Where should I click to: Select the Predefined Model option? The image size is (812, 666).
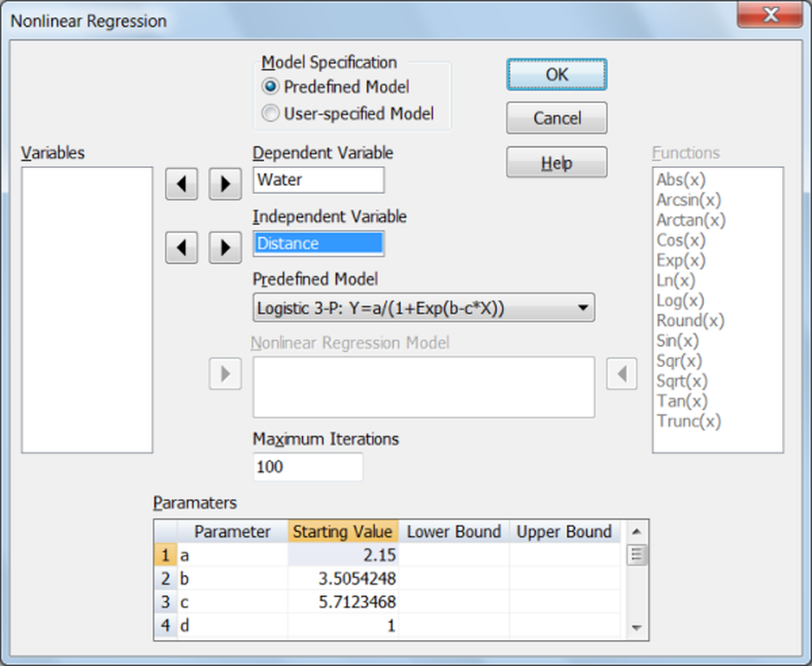[270, 87]
